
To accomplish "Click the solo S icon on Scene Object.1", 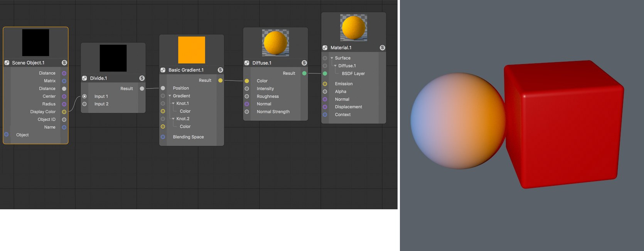I will pos(64,63).
